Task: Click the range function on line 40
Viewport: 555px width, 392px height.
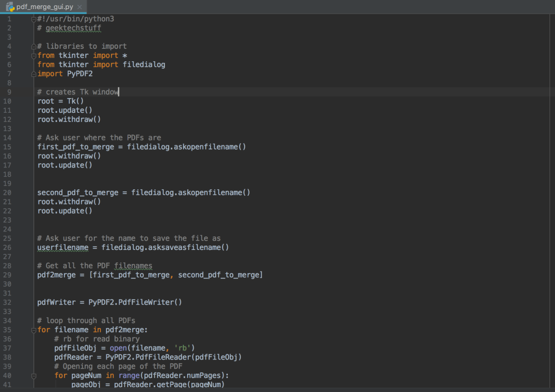Action: tap(129, 375)
